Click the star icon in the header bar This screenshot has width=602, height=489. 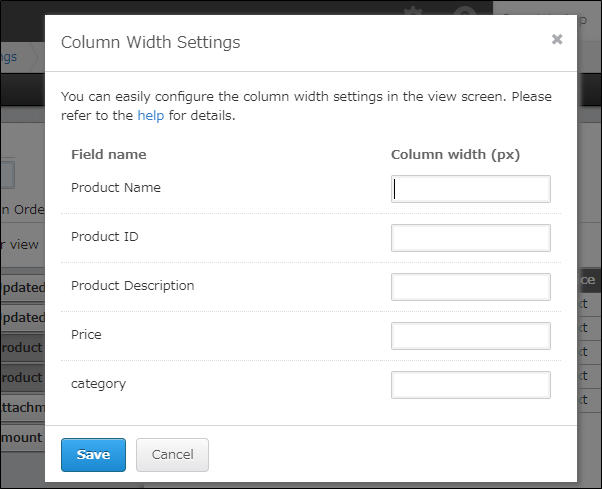pos(411,12)
